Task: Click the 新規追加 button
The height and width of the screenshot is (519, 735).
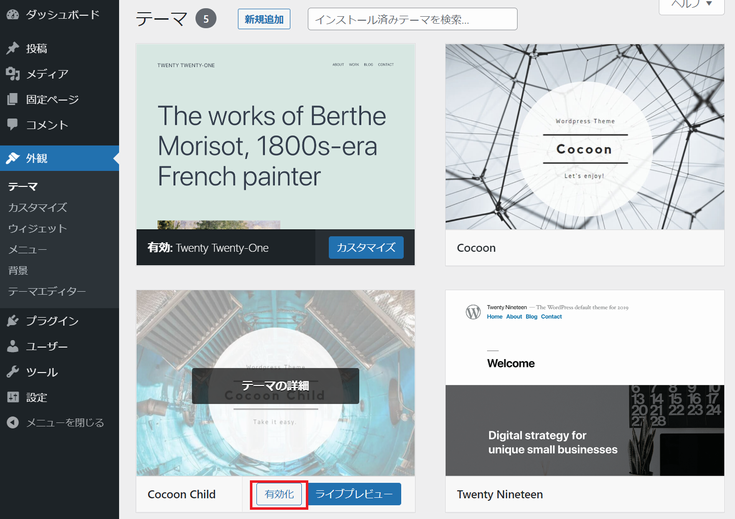Action: [x=265, y=19]
